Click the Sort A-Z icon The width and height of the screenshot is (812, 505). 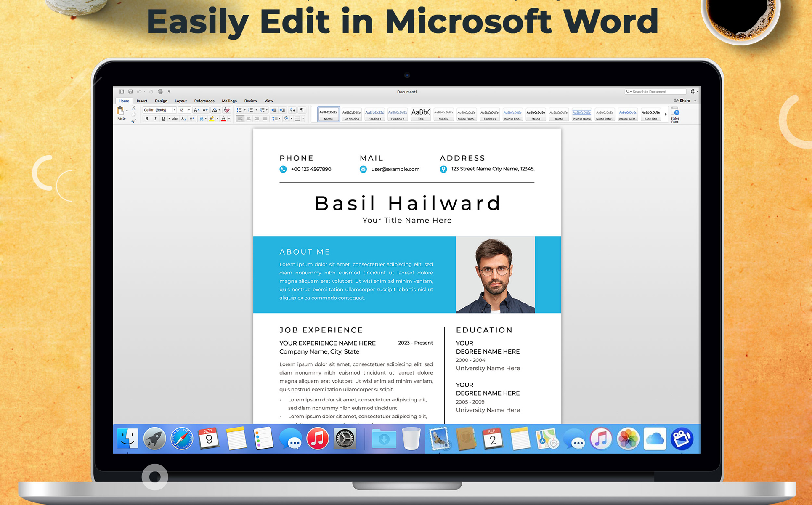(292, 110)
